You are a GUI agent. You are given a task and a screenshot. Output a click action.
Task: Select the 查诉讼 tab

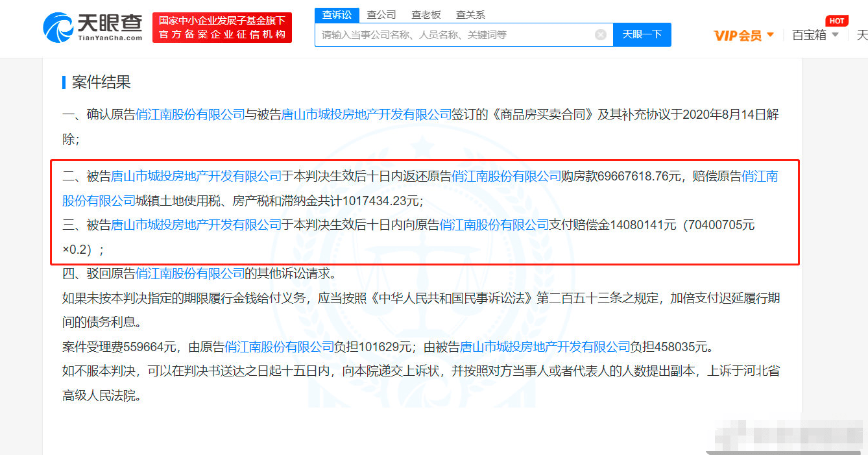(x=336, y=14)
